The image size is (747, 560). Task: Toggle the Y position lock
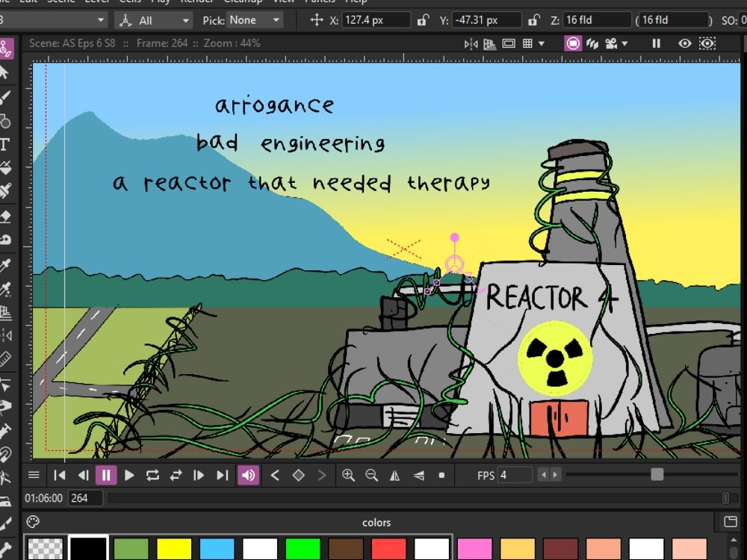533,20
